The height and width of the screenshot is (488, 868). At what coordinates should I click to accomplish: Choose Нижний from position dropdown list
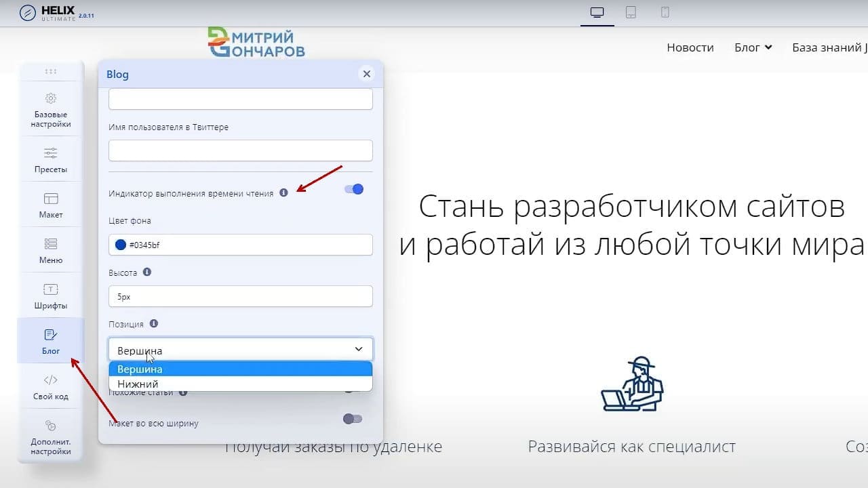tap(241, 384)
